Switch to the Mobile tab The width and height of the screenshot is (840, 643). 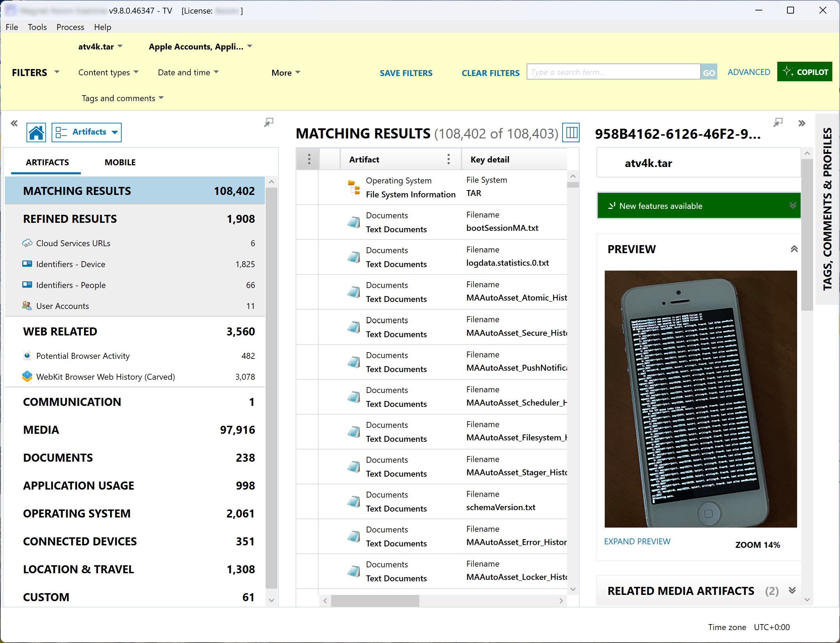[120, 162]
